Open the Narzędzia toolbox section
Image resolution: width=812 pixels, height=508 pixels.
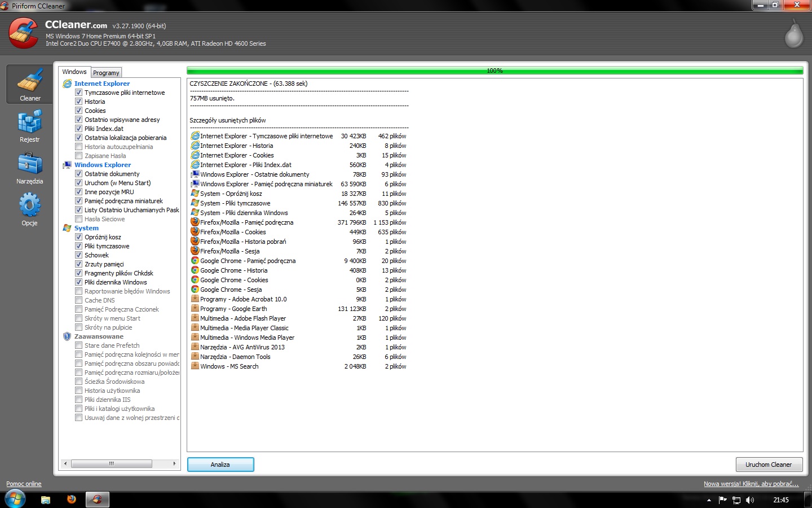click(30, 168)
